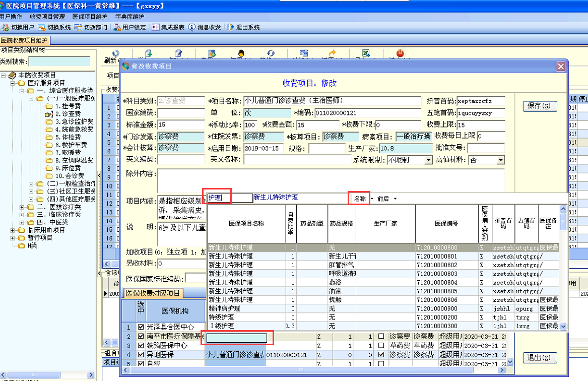Select 特级护理 row in results list
This screenshot has height=381, width=588.
pos(383,317)
